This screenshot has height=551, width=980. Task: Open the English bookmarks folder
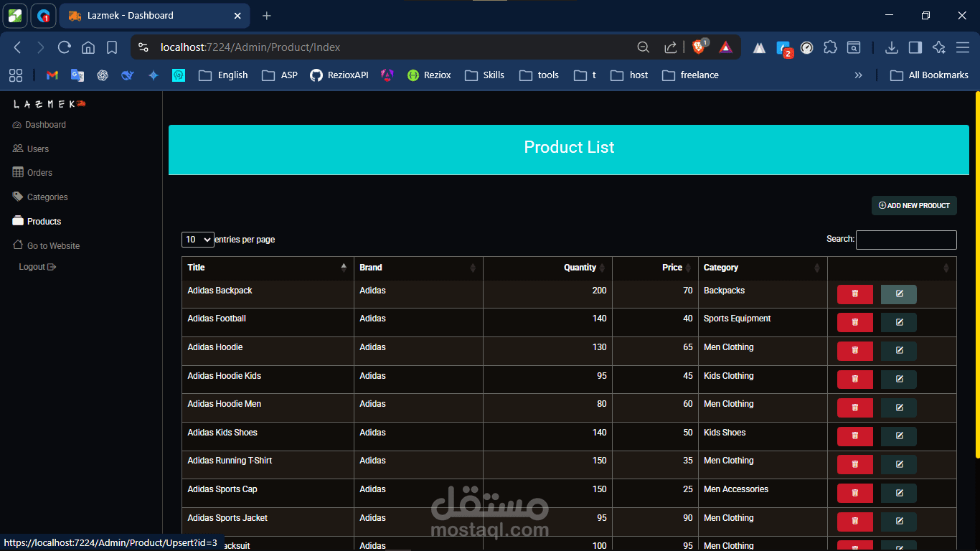[x=223, y=75]
